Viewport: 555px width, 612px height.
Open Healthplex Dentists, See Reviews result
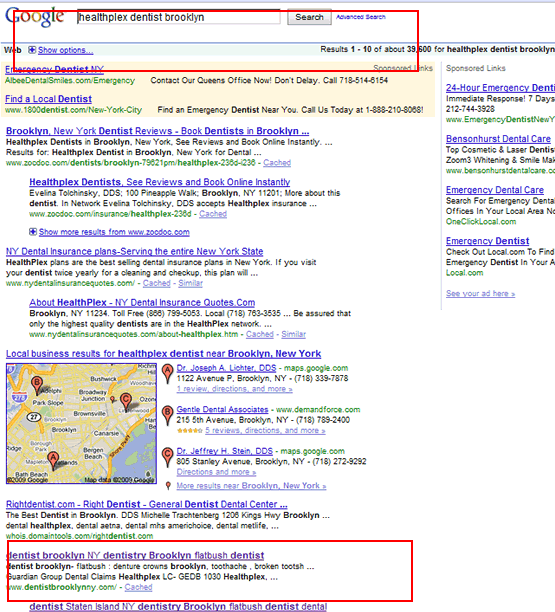click(x=160, y=182)
